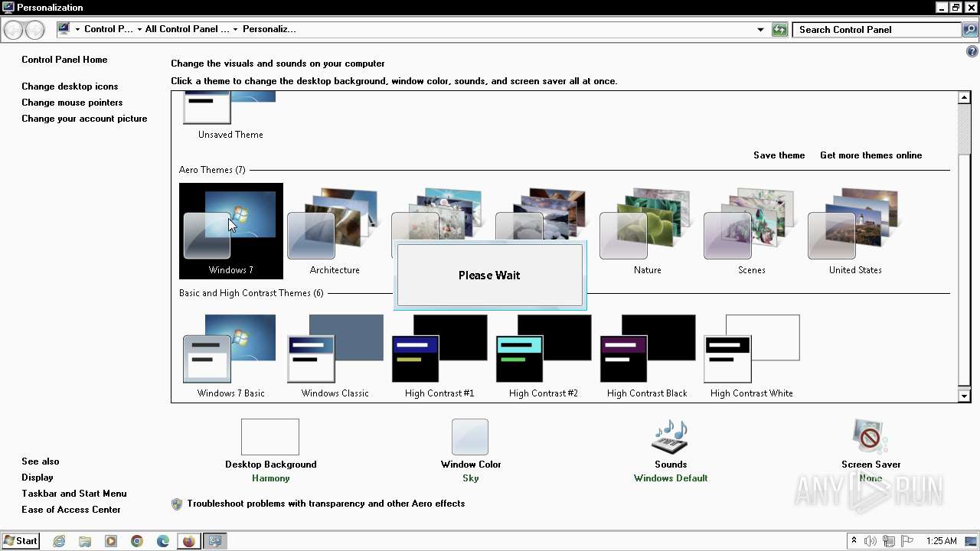Click the Control Panel breadcrumb segment
The width and height of the screenshot is (980, 551).
coord(109,30)
